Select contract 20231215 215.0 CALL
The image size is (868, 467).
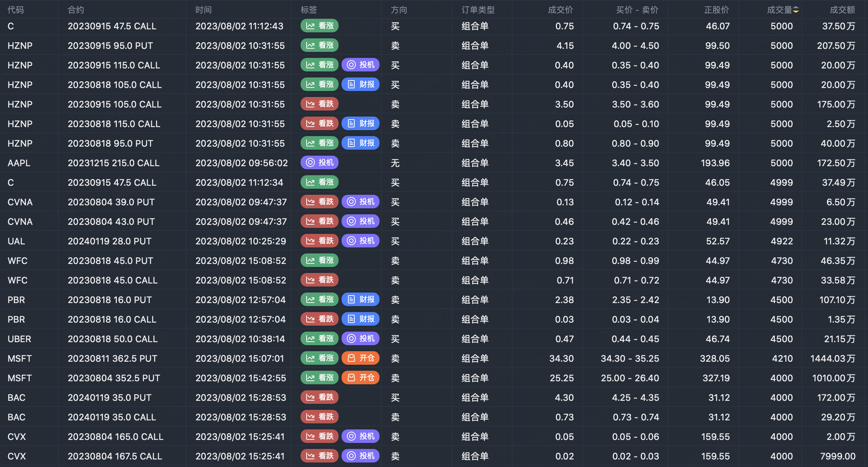pyautogui.click(x=113, y=163)
